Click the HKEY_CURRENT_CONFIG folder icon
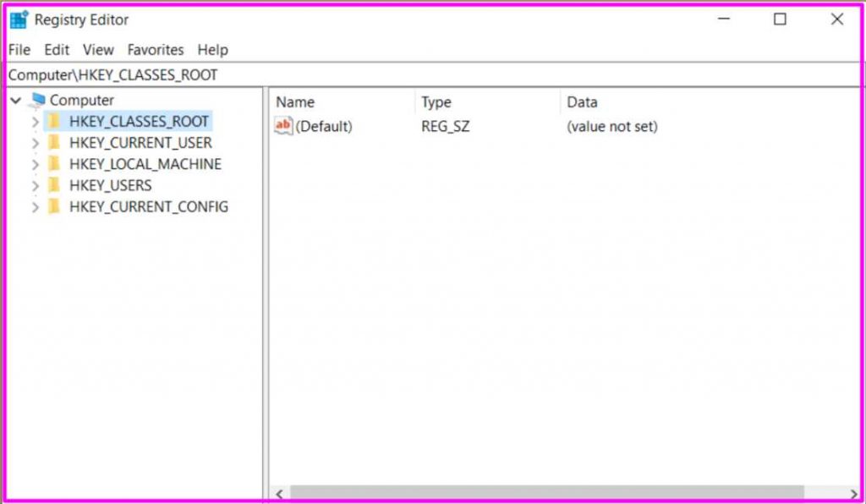 [52, 206]
